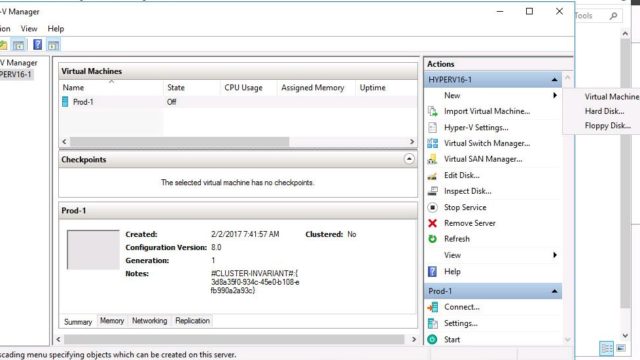This screenshot has width=640, height=360.
Task: Collapse the HYPERV16-1 actions group
Action: (x=554, y=80)
